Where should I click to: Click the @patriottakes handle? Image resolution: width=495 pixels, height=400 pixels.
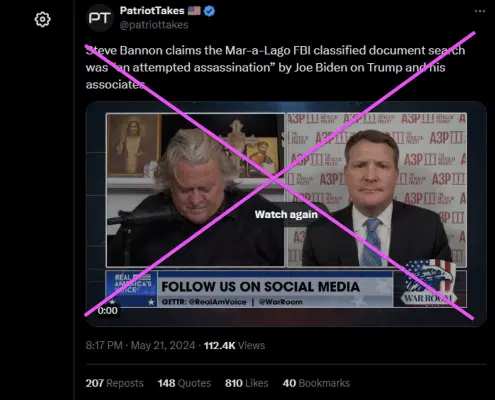(x=154, y=25)
